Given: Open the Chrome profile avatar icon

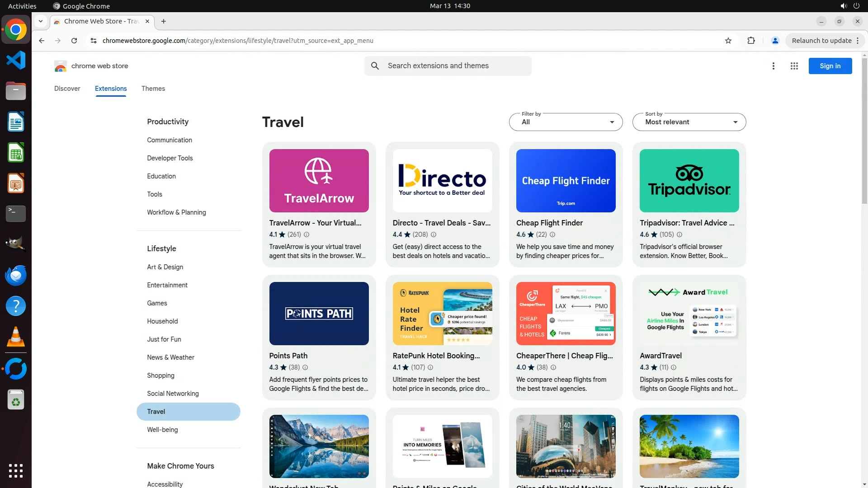Looking at the screenshot, I should [775, 41].
